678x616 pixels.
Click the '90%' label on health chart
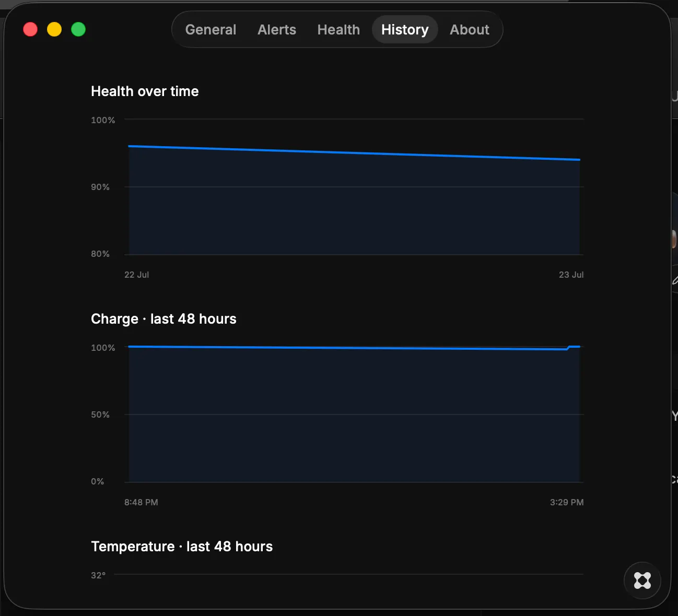click(x=100, y=187)
